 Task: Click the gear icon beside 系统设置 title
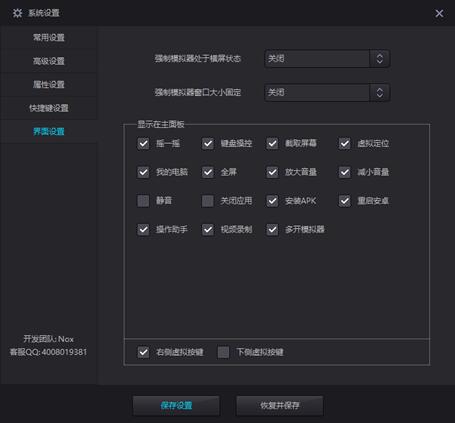click(17, 13)
